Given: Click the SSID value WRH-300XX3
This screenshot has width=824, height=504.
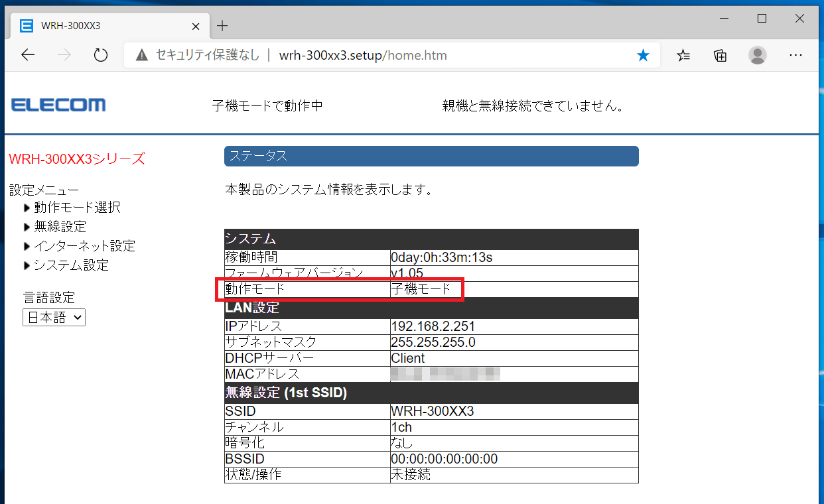Looking at the screenshot, I should click(432, 411).
